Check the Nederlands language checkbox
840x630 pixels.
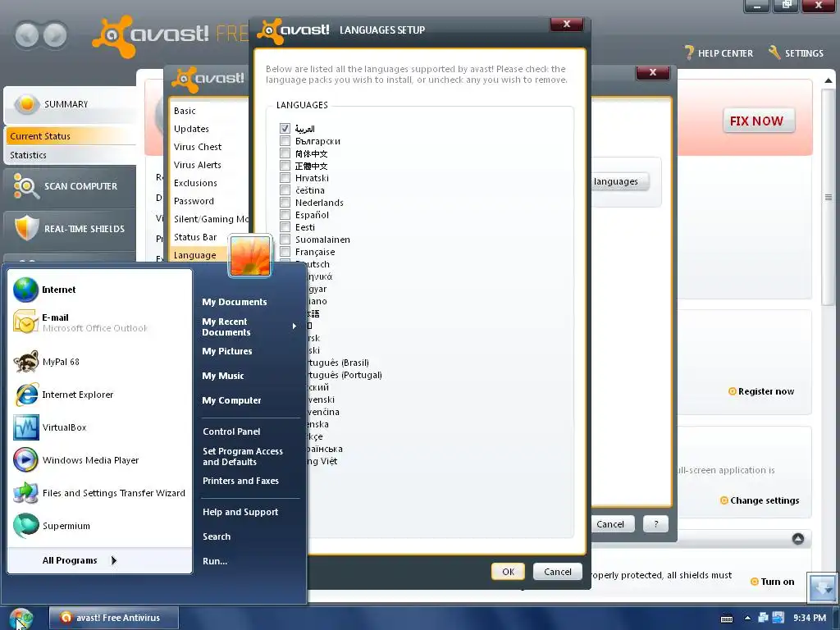(285, 203)
